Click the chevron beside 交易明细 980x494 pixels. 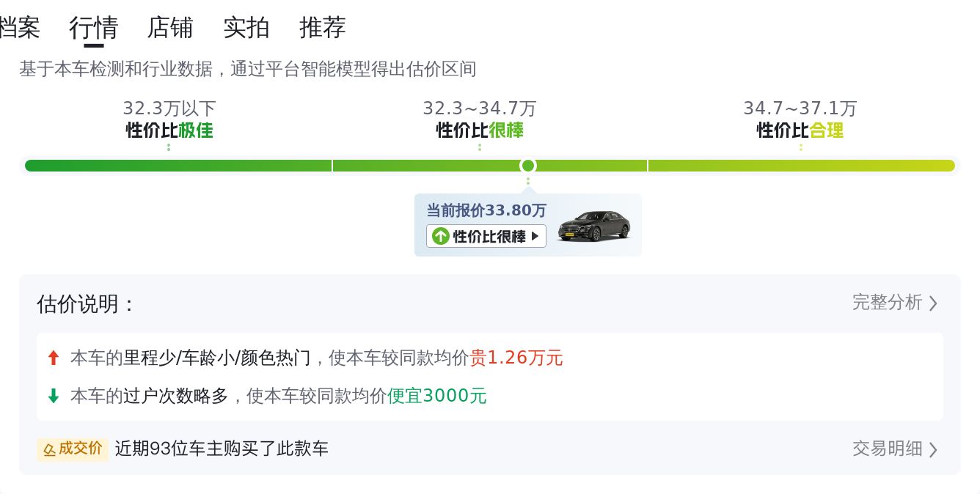(x=933, y=449)
